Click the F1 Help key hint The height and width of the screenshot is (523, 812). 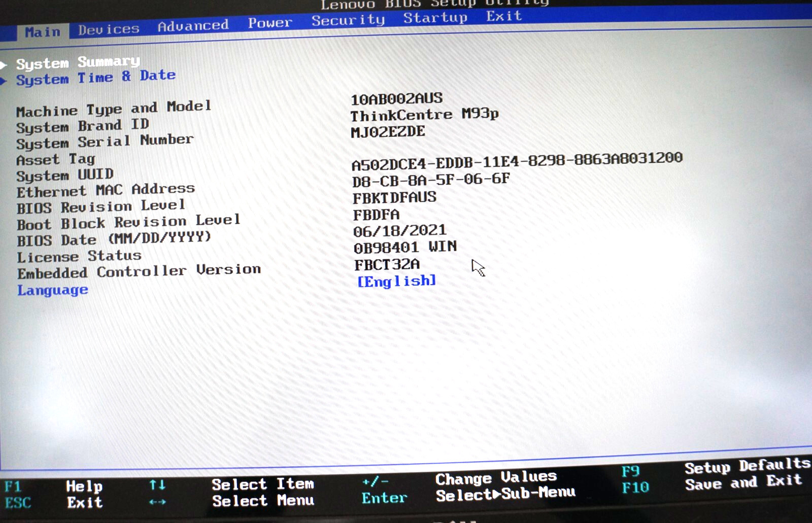coord(53,486)
